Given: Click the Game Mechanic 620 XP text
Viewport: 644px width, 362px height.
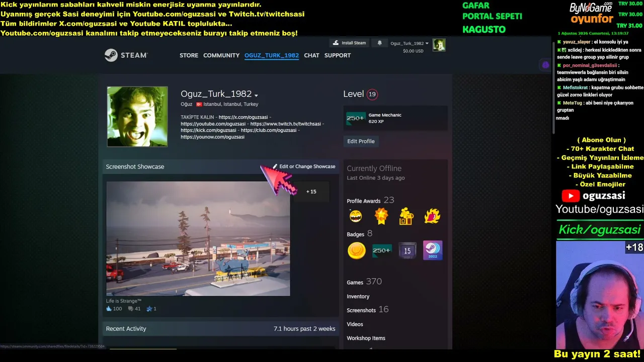Looking at the screenshot, I should tap(385, 118).
